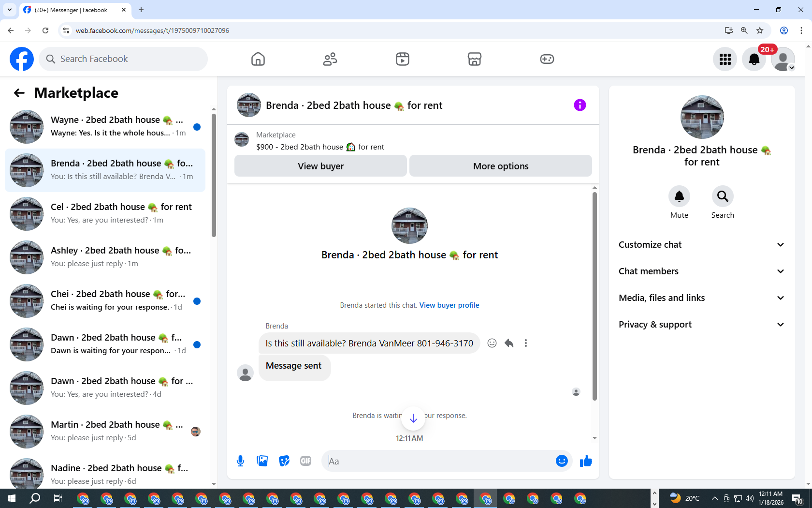Search in conversation with magnifier icon
This screenshot has height=508, width=812.
point(723,196)
